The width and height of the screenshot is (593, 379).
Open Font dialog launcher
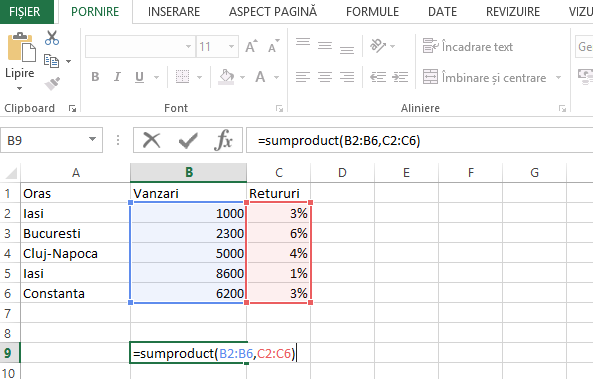pyautogui.click(x=279, y=109)
